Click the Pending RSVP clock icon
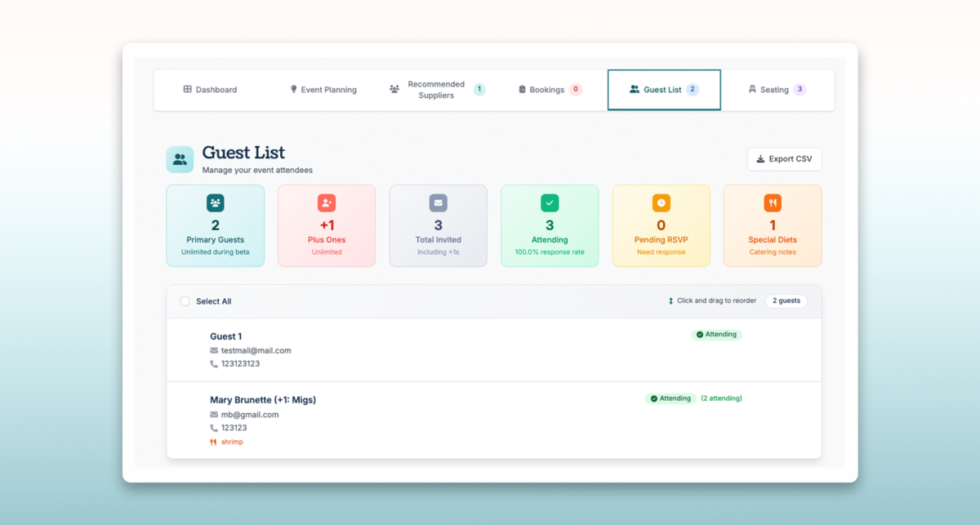The image size is (980, 525). (661, 202)
